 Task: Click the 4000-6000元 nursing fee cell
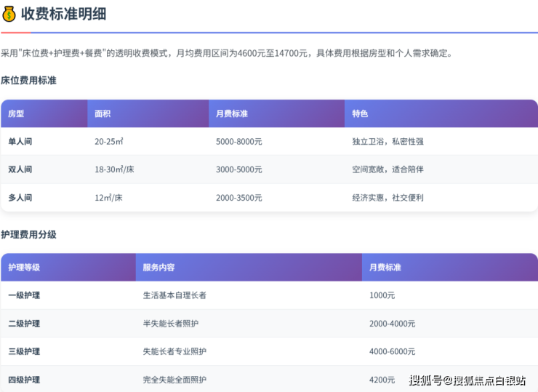click(x=392, y=351)
